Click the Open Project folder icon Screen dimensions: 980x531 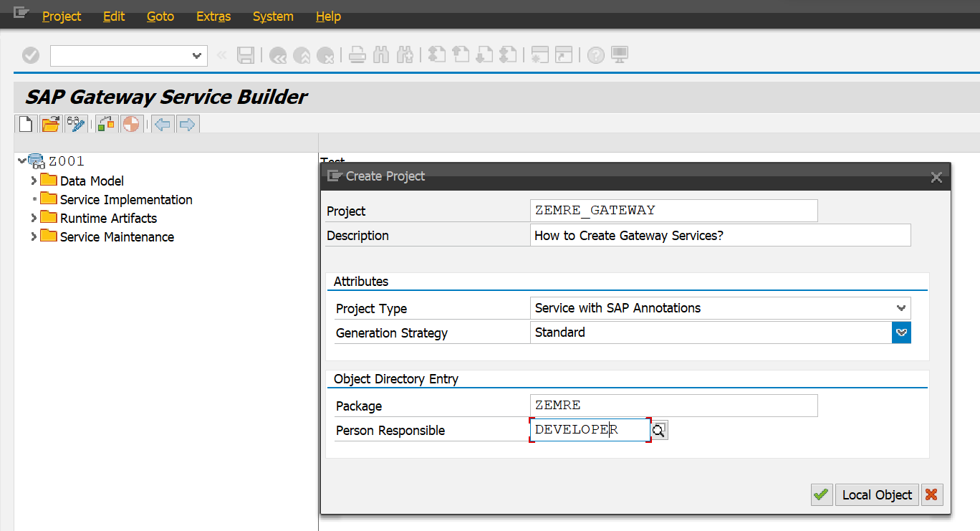pyautogui.click(x=50, y=124)
